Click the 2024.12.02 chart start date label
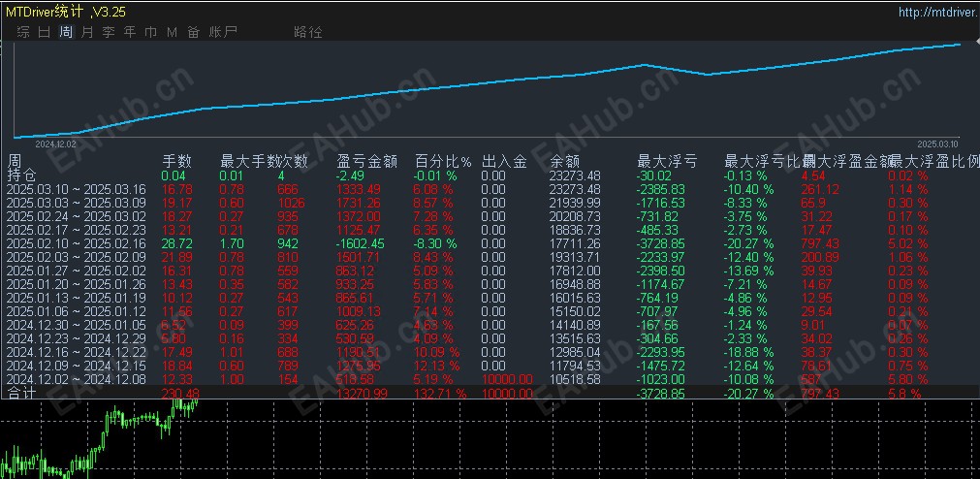 (x=54, y=144)
